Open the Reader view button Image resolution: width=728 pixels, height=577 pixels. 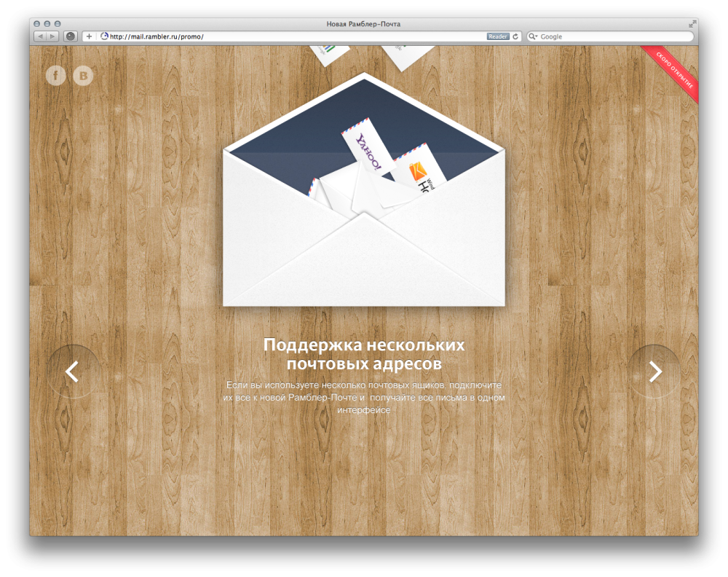[x=498, y=36]
